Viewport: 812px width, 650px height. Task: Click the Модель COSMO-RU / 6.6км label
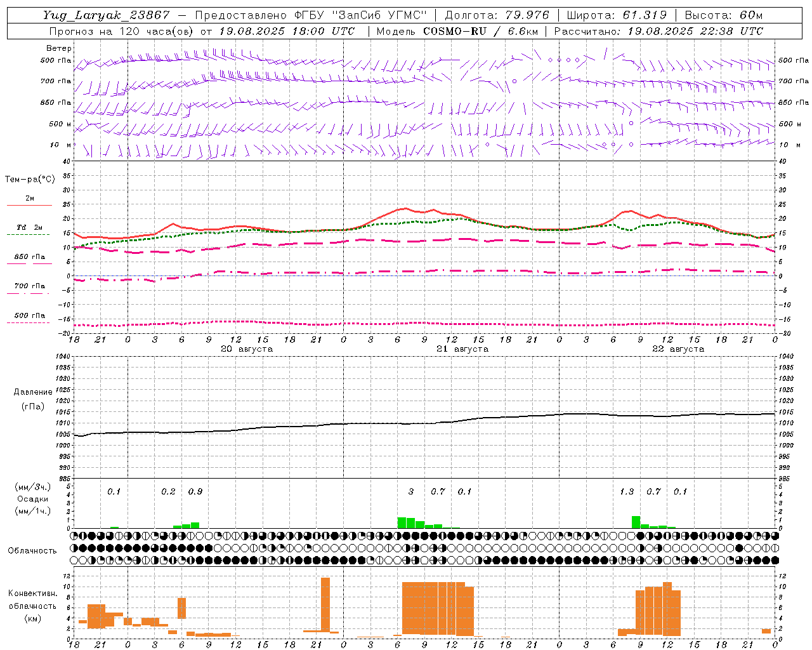click(457, 31)
